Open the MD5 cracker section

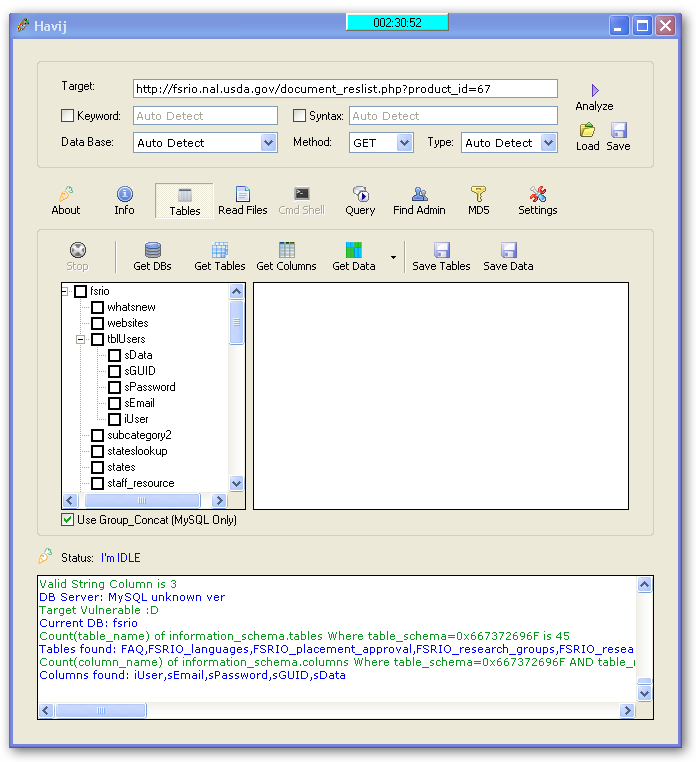click(479, 200)
